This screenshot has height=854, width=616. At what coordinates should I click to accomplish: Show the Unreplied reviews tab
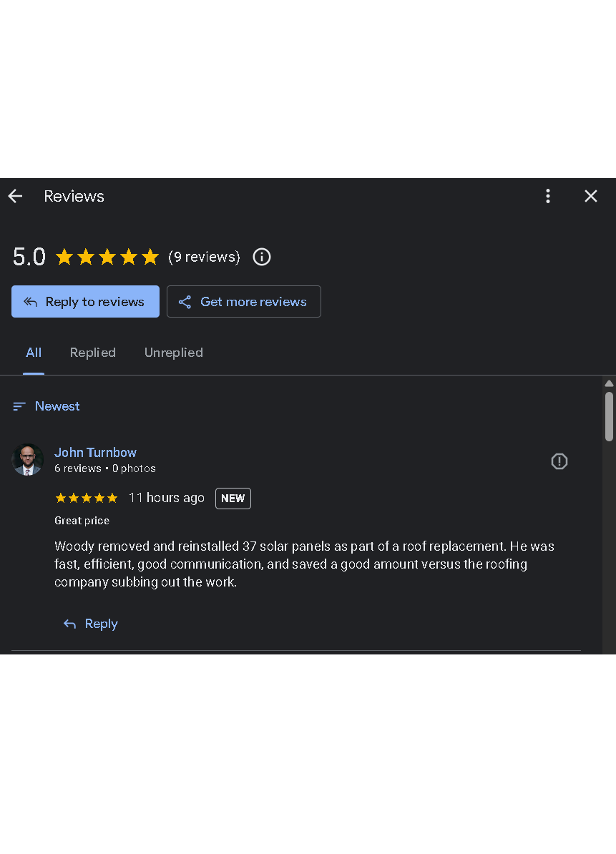click(173, 353)
